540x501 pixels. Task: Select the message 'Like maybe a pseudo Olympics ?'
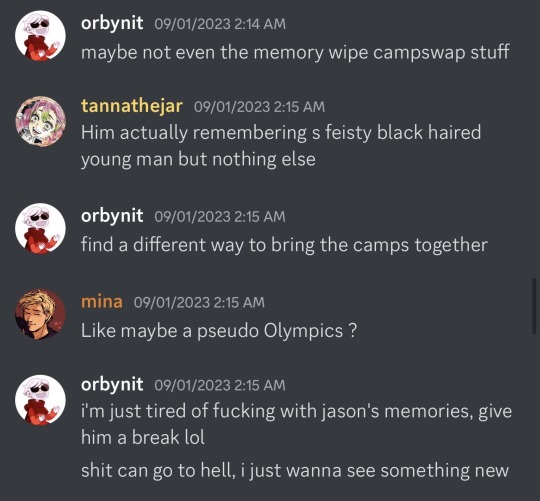(x=219, y=331)
